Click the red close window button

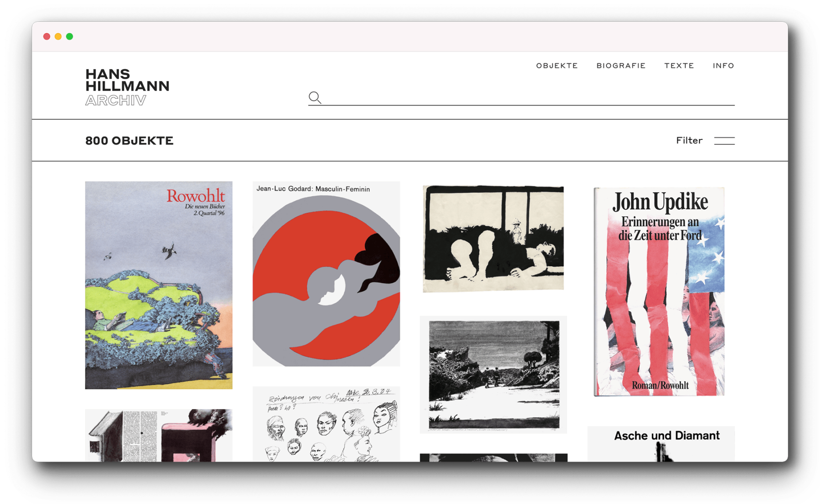[46, 36]
